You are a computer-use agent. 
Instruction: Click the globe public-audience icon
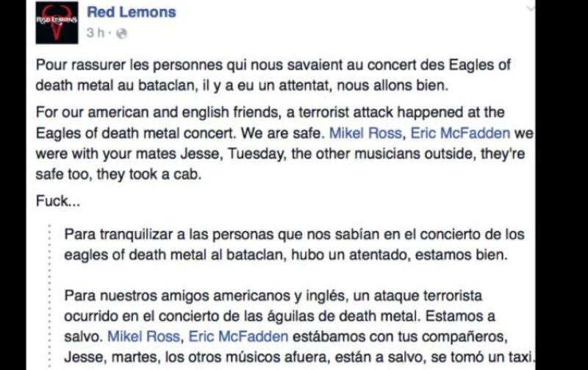pyautogui.click(x=121, y=33)
